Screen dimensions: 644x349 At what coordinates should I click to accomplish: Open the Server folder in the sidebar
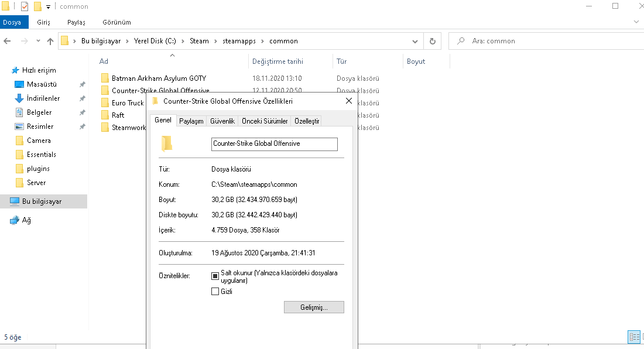click(x=36, y=183)
